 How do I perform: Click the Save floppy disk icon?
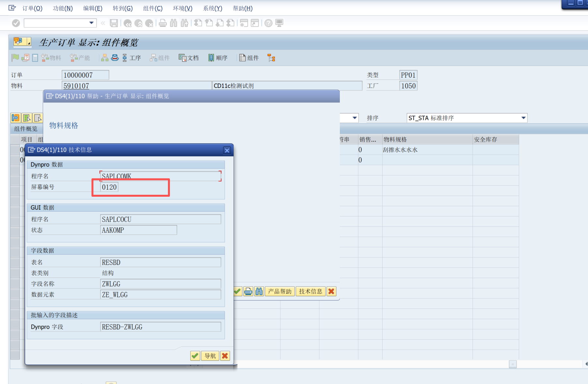click(x=114, y=23)
